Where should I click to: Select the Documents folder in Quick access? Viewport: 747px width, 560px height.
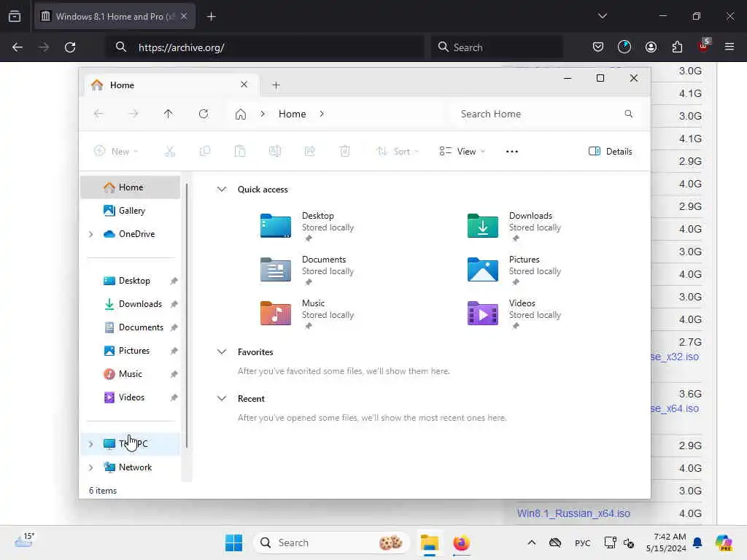pyautogui.click(x=309, y=270)
